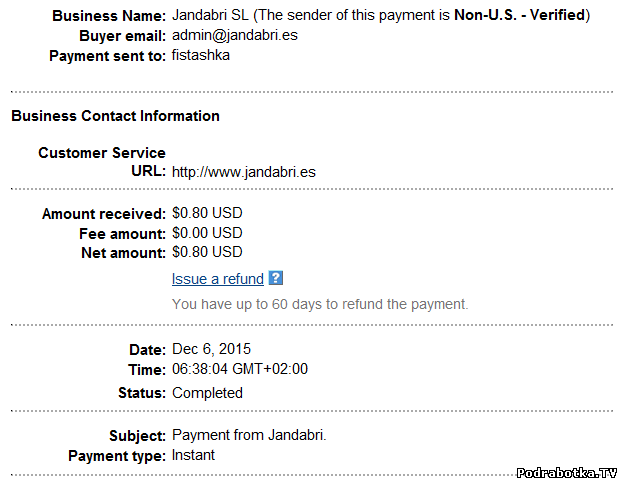The image size is (622, 483).
Task: Click the Instant payment type value
Action: coord(193,455)
